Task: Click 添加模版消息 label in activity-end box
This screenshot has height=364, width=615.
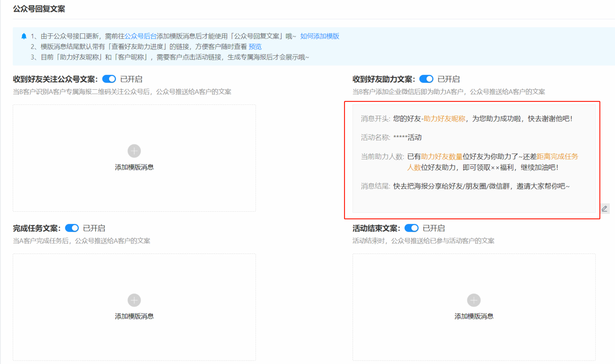Action: click(x=474, y=316)
